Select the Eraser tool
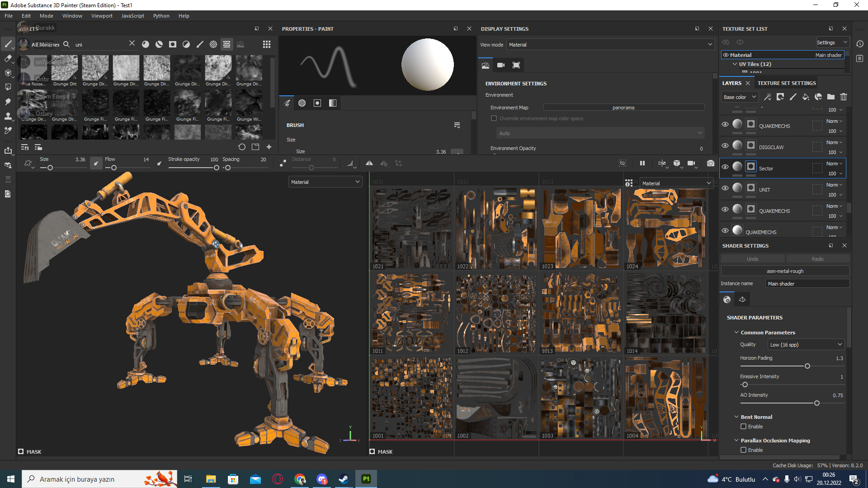This screenshot has height=488, width=868. (8, 59)
